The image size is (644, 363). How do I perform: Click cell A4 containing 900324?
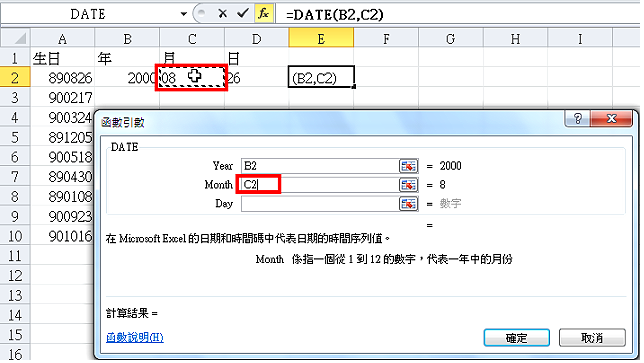pos(62,117)
